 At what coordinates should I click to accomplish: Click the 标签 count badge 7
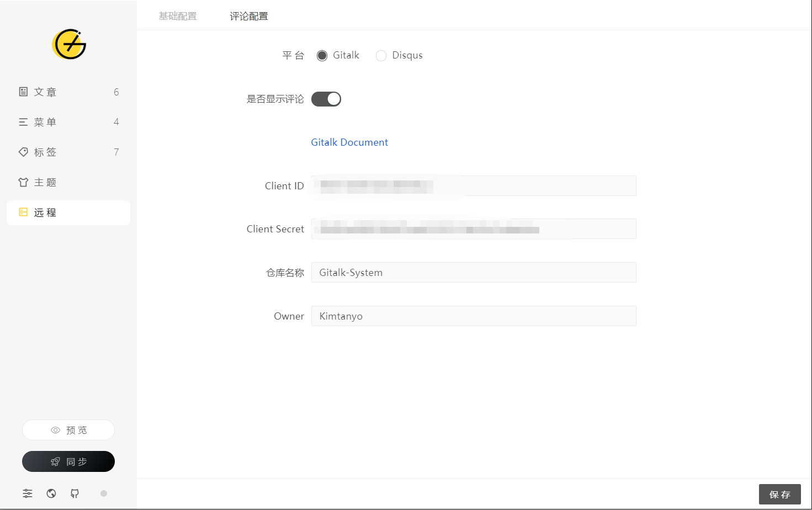(116, 152)
